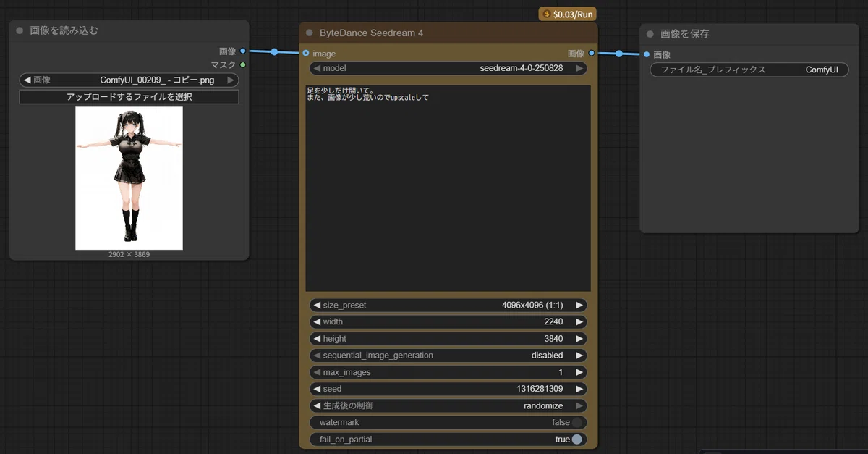Click the $0.03/Run price badge
Image resolution: width=868 pixels, height=454 pixels.
[568, 14]
